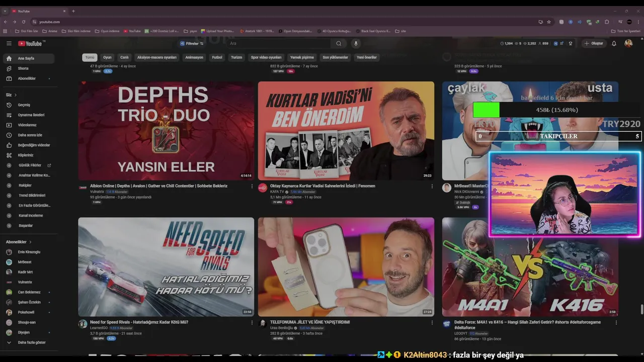The width and height of the screenshot is (644, 362).
Task: Select the Son yüklenenler chip
Action: point(335,57)
